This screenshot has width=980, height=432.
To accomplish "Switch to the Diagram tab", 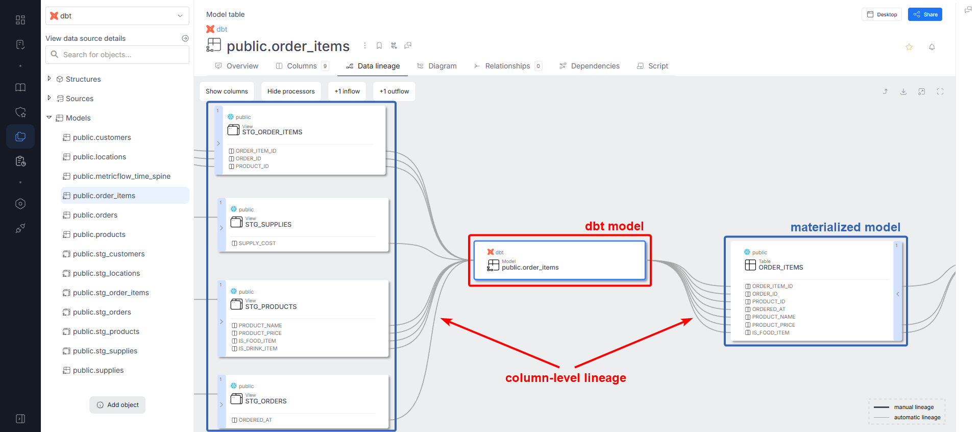I will tap(437, 66).
